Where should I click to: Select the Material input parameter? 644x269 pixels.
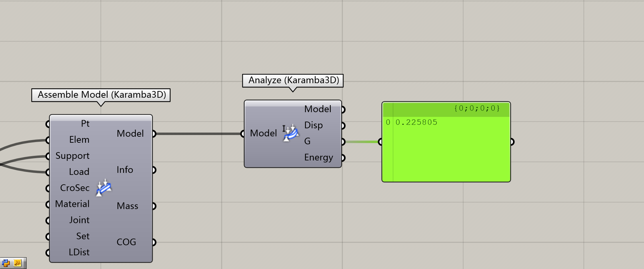[x=72, y=204]
